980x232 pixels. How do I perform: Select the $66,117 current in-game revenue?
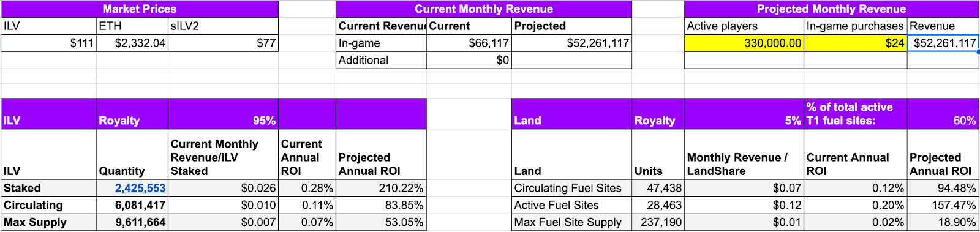tap(469, 43)
